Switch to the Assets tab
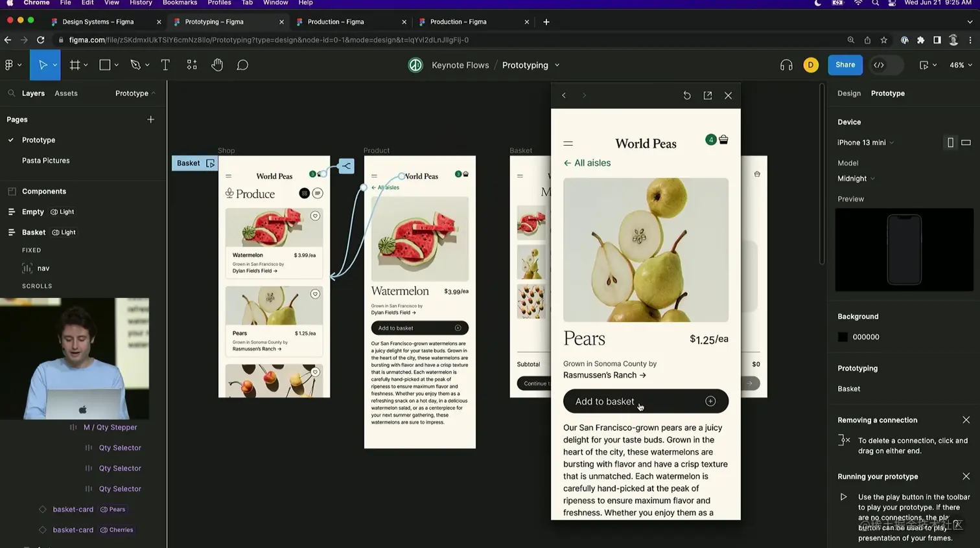980x548 pixels. [66, 93]
